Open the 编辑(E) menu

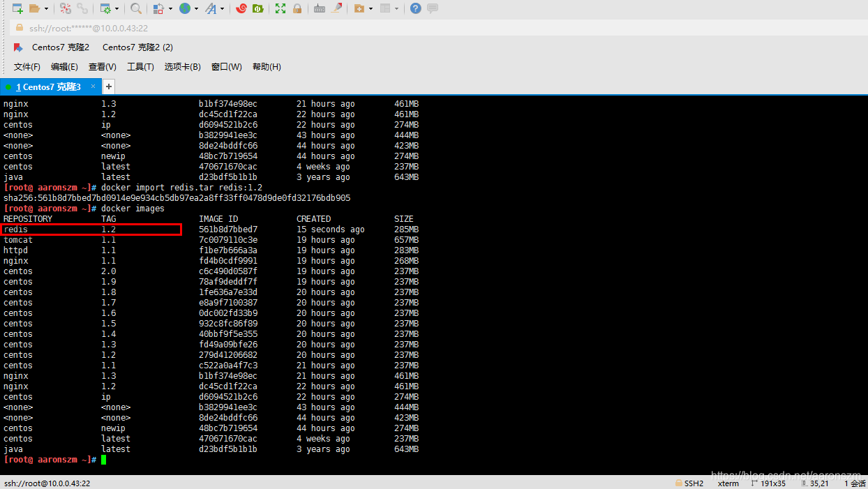pos(64,67)
